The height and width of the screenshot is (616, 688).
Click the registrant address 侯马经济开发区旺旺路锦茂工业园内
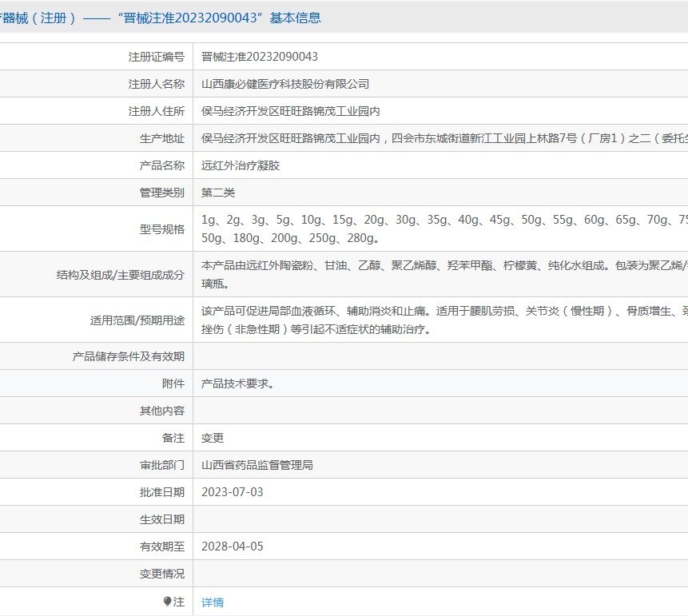click(x=291, y=111)
